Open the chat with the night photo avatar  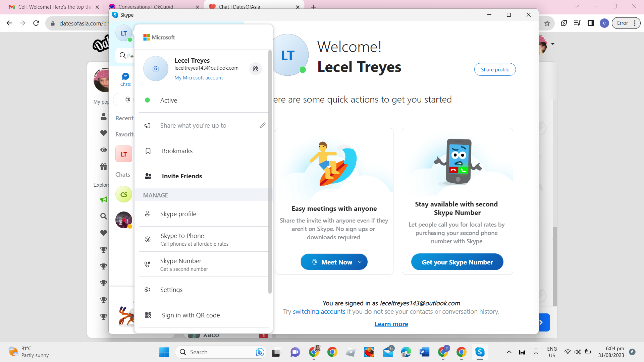[x=124, y=220]
